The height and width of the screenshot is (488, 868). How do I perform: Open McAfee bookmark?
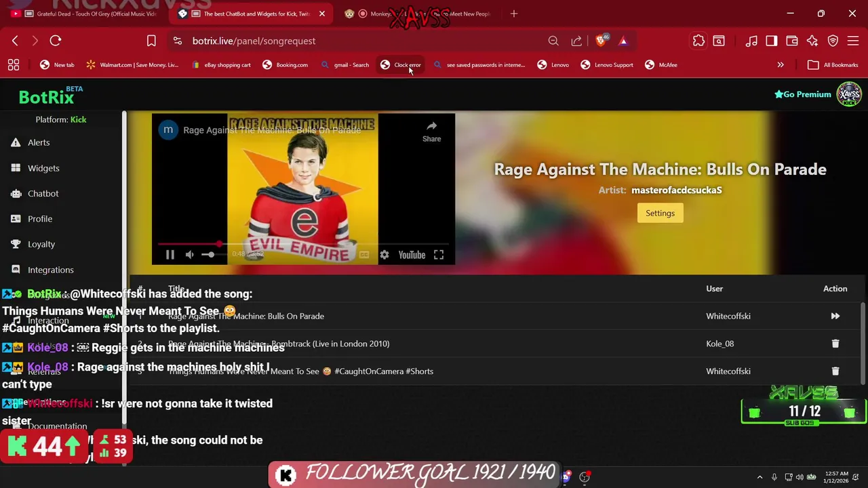pos(661,65)
